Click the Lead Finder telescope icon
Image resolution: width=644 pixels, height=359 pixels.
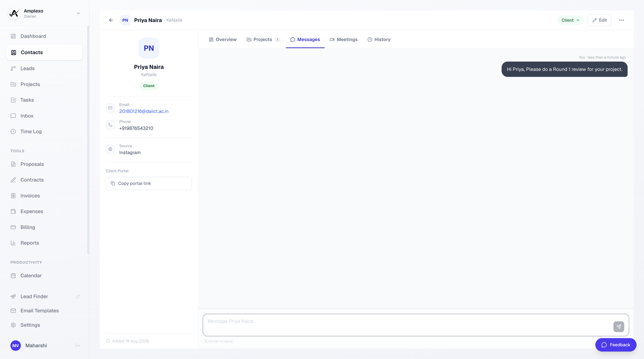click(x=13, y=296)
